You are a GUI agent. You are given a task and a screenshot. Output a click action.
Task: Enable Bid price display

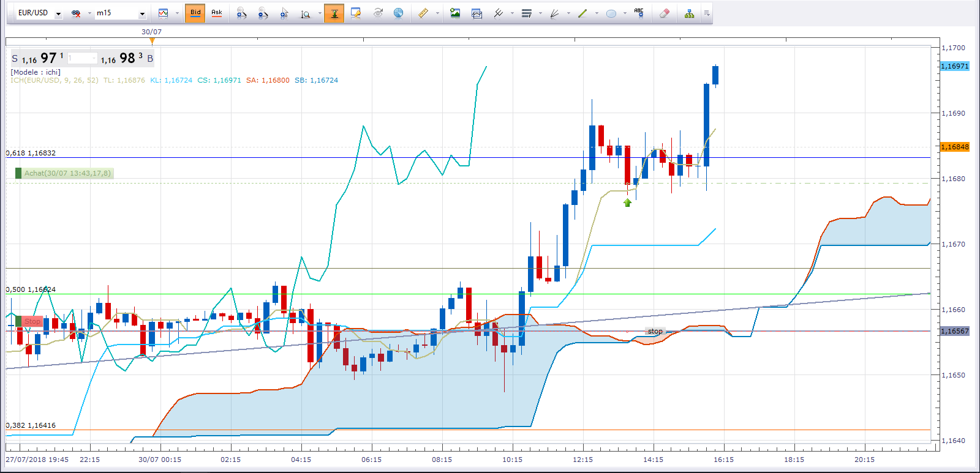pos(195,13)
